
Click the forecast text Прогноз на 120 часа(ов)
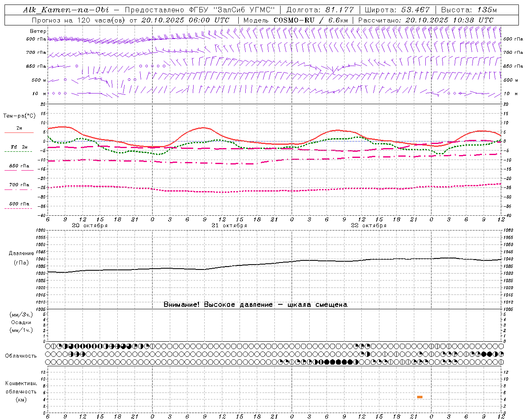79,20
